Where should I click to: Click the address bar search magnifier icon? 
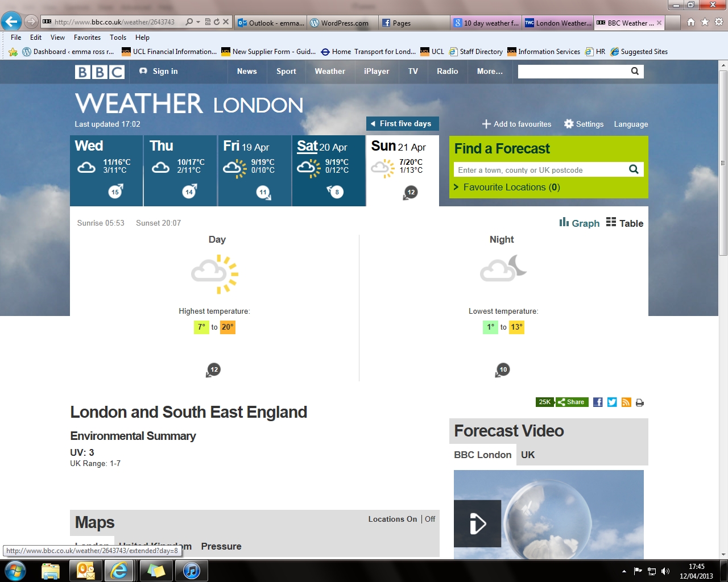click(189, 22)
